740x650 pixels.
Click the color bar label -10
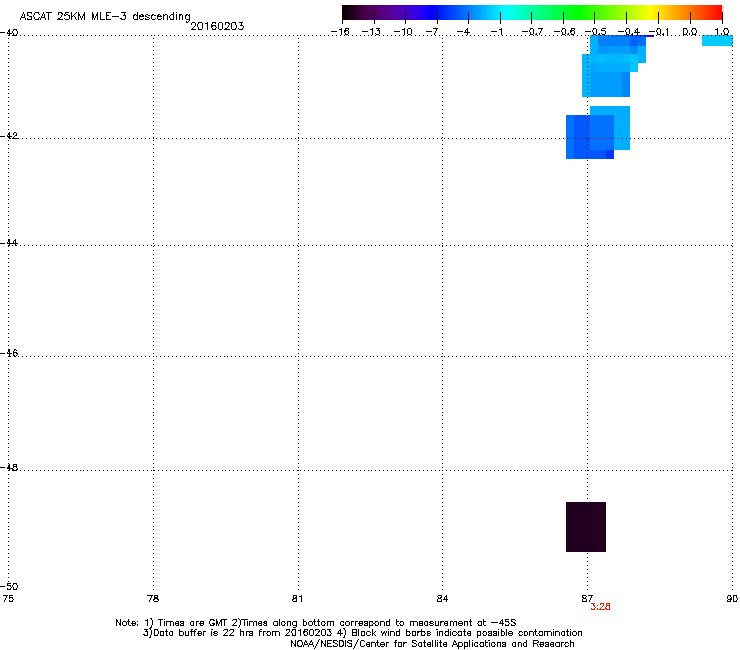403,32
